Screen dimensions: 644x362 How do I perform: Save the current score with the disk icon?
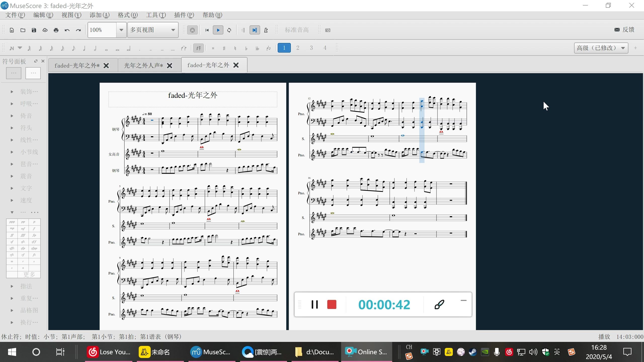[x=34, y=30]
